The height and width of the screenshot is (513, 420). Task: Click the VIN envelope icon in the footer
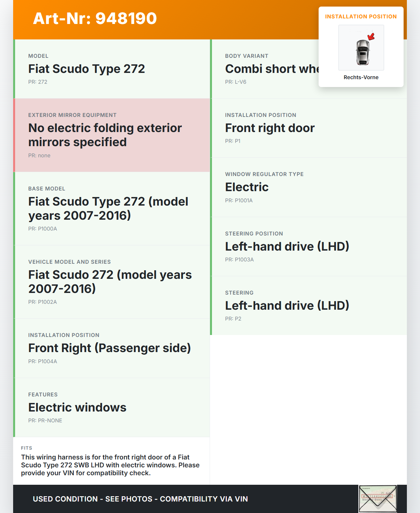[x=377, y=499]
